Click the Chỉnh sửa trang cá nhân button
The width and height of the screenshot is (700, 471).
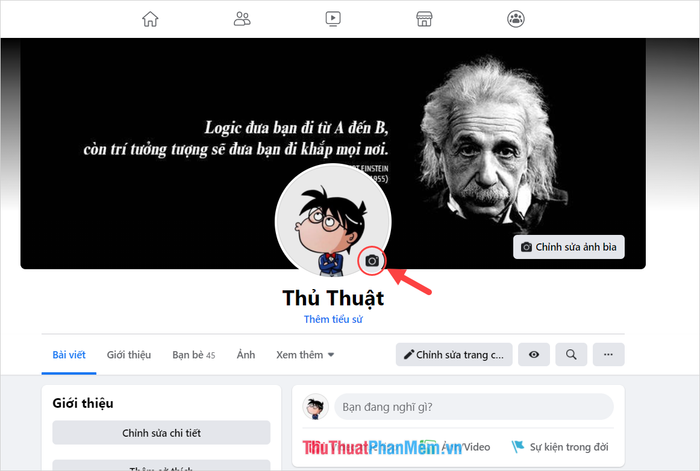coord(454,354)
